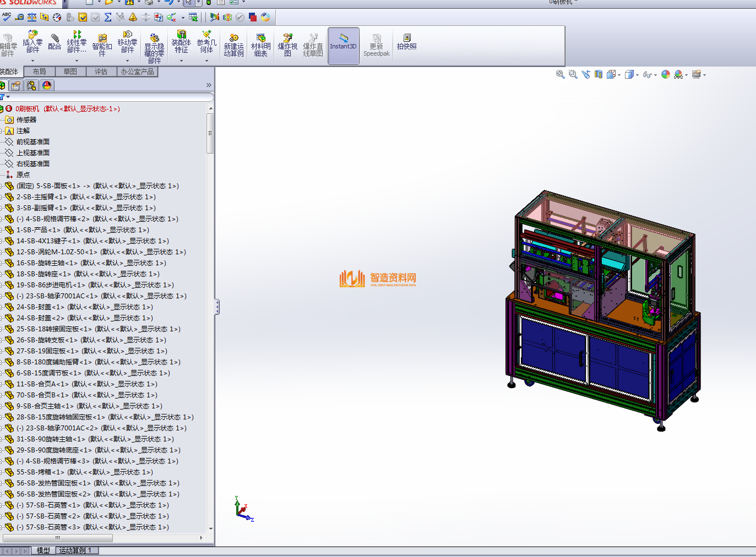Switch to the 评估 (Evaluate) tab
The height and width of the screenshot is (557, 756).
(101, 72)
